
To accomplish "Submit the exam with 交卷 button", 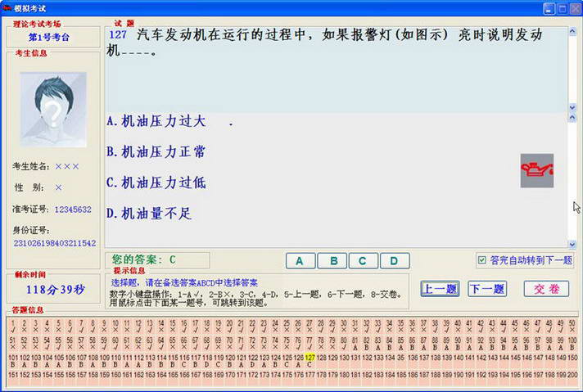I will tap(547, 289).
